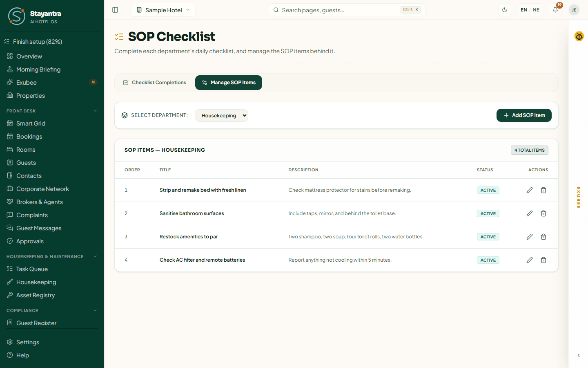Switch language to NE
588x368 pixels.
coord(536,10)
